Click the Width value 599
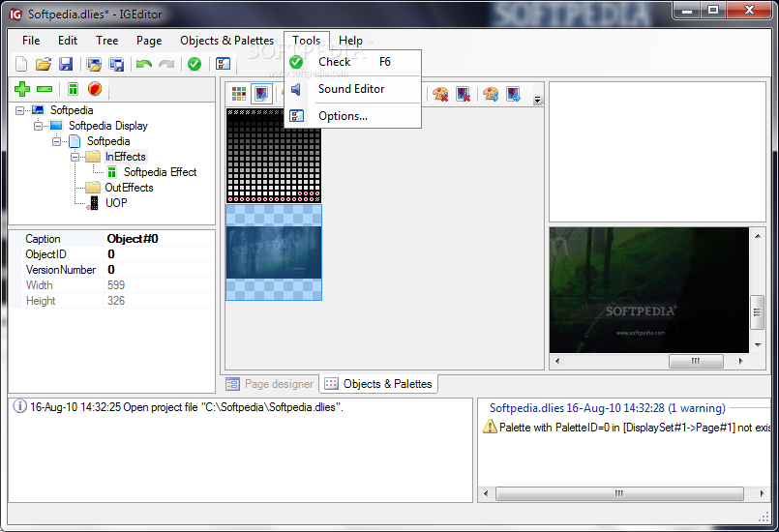The image size is (779, 532). (116, 285)
